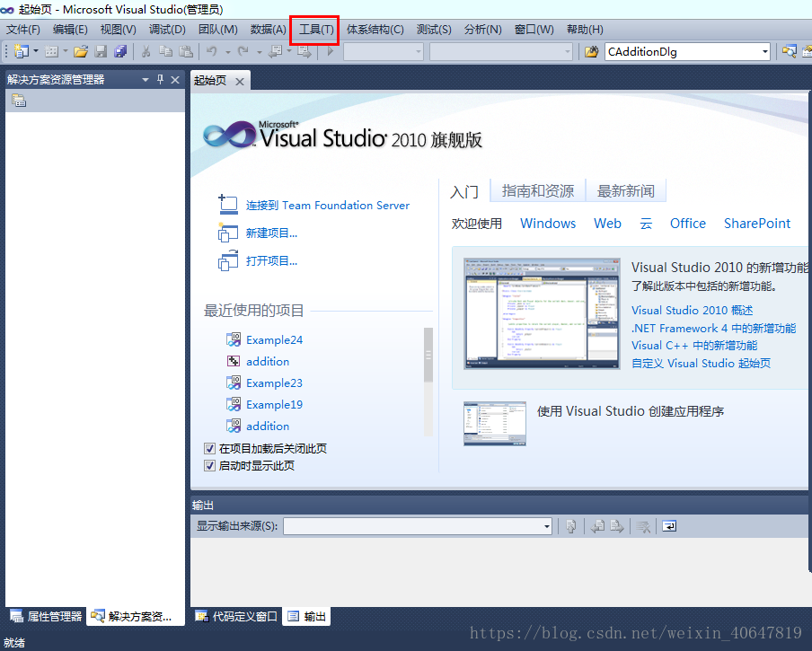Select the 代码定义窗口 bottom tab
This screenshot has width=812, height=651.
point(236,616)
